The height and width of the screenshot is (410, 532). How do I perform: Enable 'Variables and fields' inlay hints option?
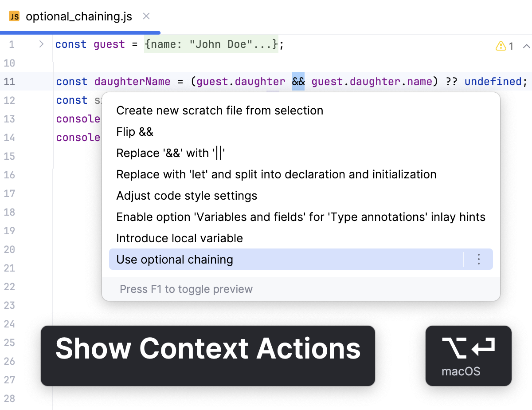(x=301, y=217)
